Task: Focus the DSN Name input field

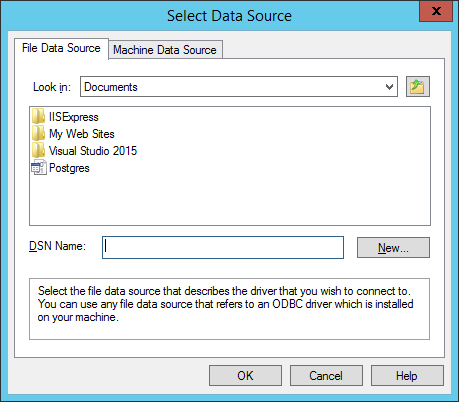Action: pos(223,248)
